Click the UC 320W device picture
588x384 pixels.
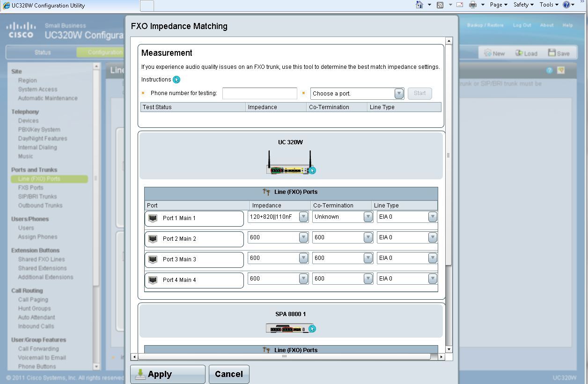(289, 162)
